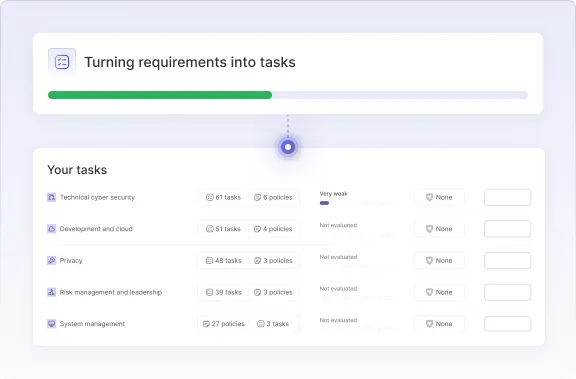Click the green requirements progress bar
576x379 pixels.
click(160, 95)
